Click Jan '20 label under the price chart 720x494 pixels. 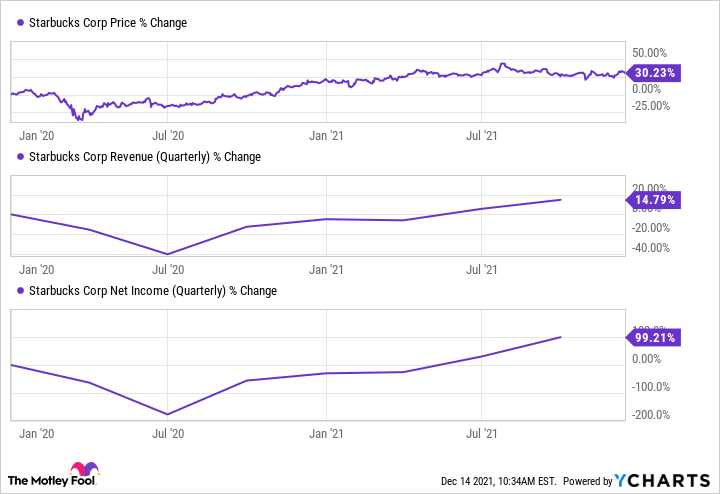pyautogui.click(x=36, y=135)
